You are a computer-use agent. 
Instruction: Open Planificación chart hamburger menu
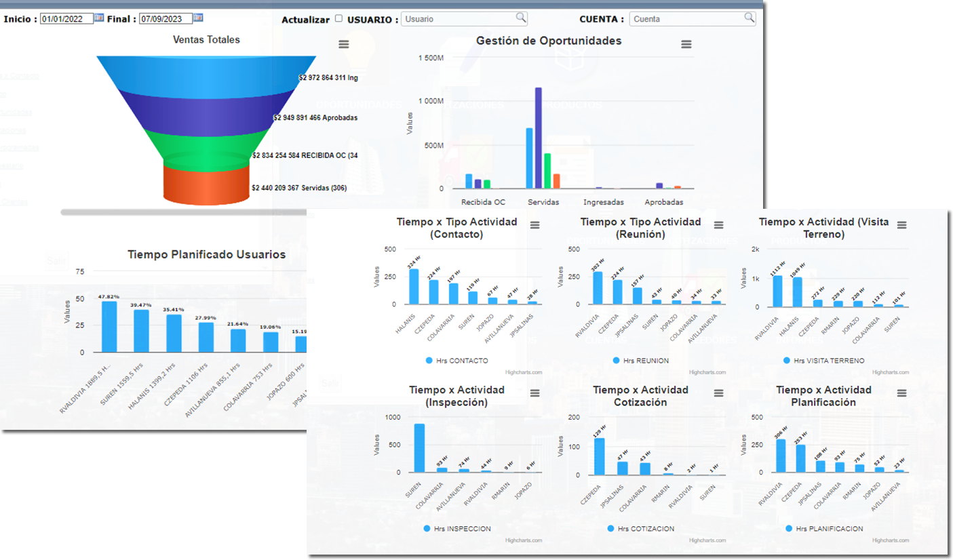tap(902, 393)
